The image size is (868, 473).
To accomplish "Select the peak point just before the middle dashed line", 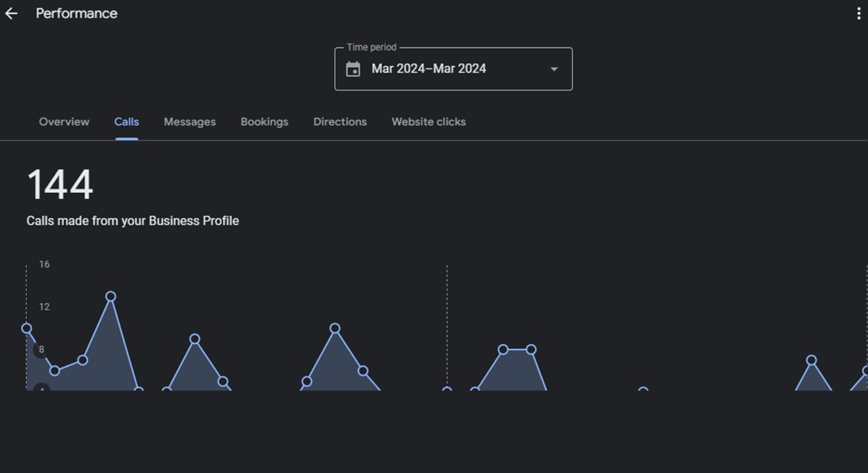I will [335, 329].
